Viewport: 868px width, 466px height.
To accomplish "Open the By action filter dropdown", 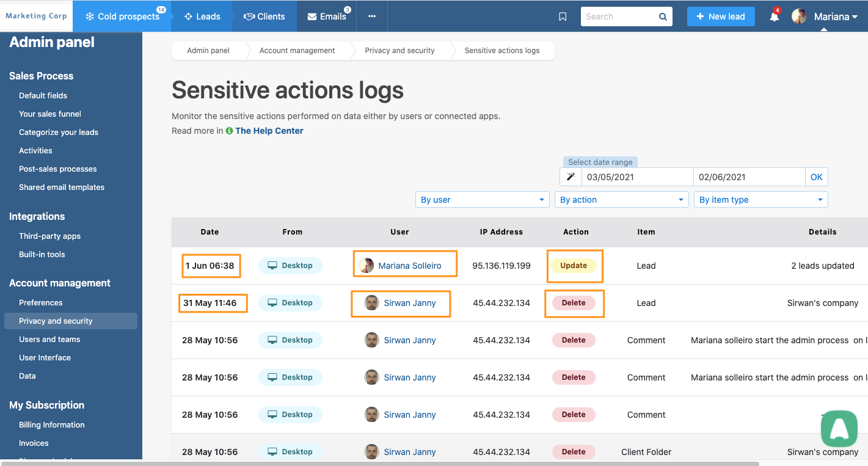I will pyautogui.click(x=621, y=199).
